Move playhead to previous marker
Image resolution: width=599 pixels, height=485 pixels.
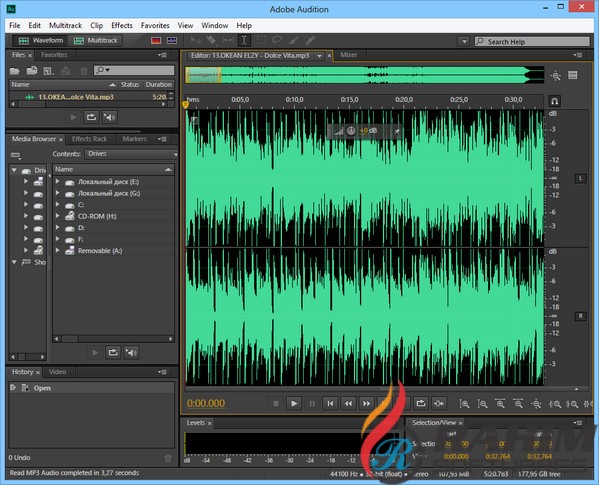(330, 403)
